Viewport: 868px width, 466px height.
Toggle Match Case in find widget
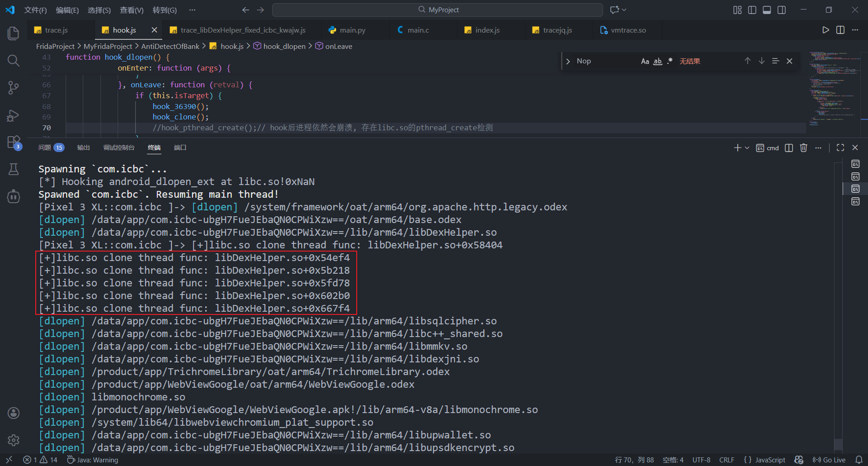tap(645, 61)
